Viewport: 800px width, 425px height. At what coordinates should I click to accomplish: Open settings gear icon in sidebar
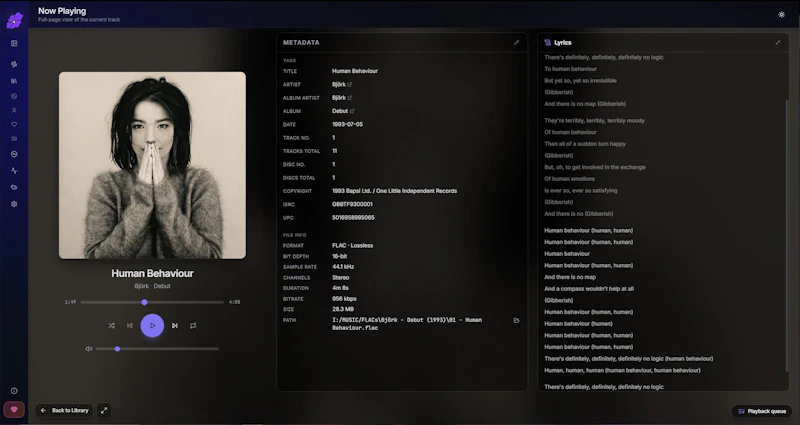[x=14, y=204]
